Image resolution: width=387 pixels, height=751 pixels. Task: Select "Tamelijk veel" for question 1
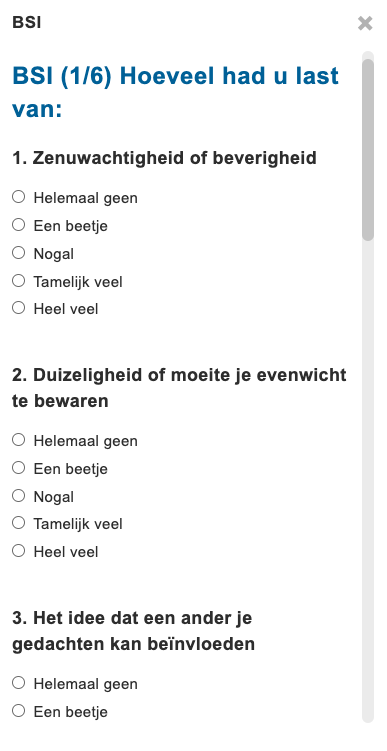[19, 281]
